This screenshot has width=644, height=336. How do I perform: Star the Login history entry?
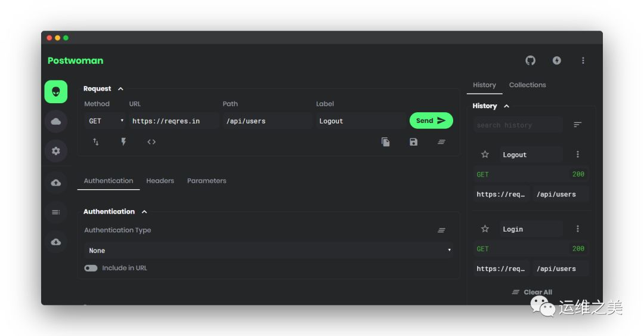tap(485, 229)
